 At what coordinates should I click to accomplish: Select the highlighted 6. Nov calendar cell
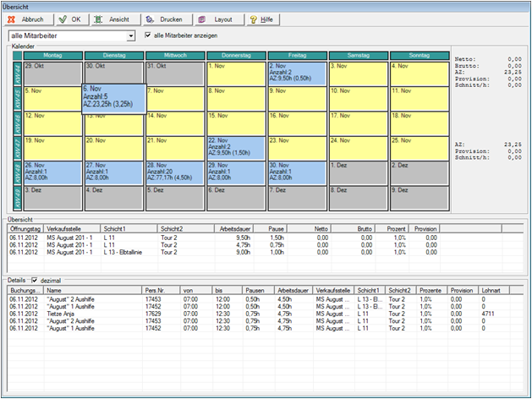click(114, 99)
